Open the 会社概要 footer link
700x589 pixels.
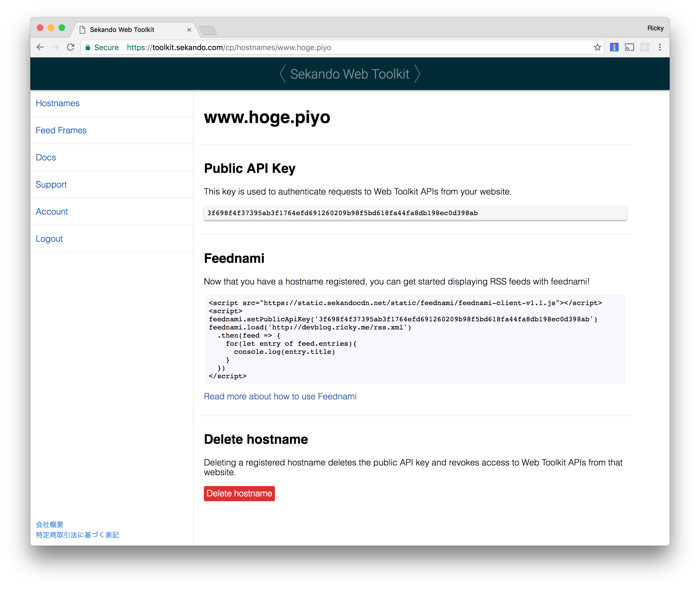49,524
